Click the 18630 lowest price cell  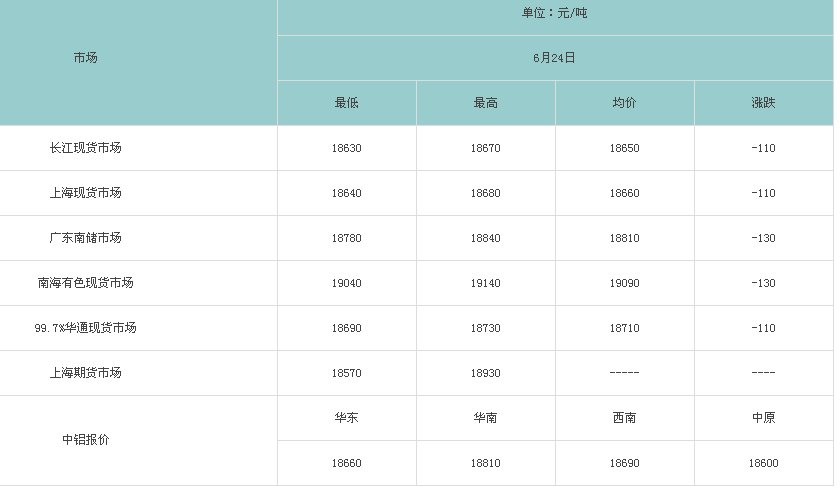347,148
